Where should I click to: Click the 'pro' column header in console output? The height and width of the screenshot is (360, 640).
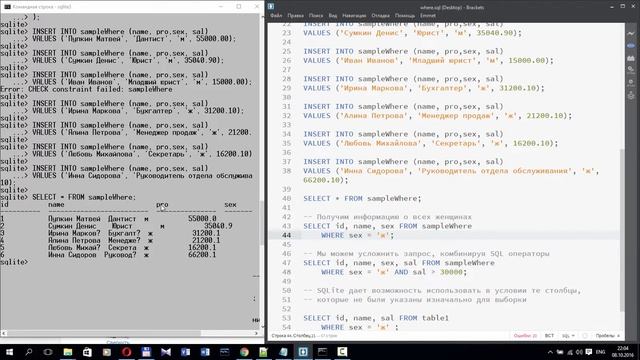coord(162,204)
